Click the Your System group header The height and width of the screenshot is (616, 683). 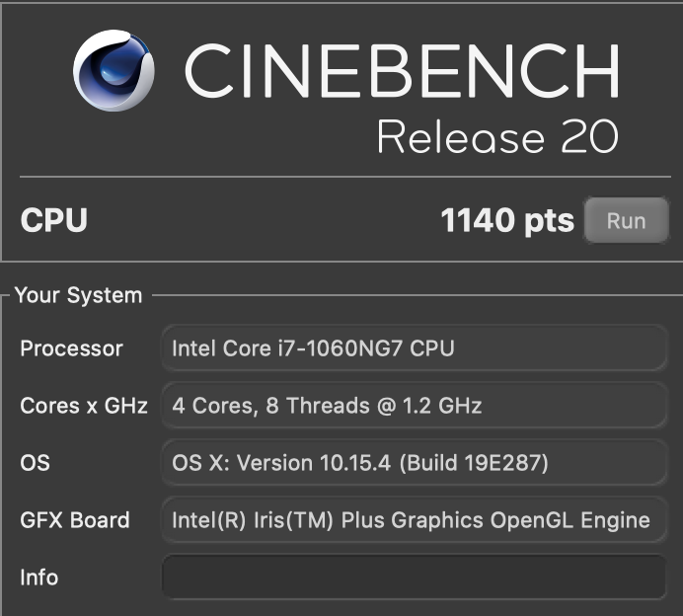(78, 295)
